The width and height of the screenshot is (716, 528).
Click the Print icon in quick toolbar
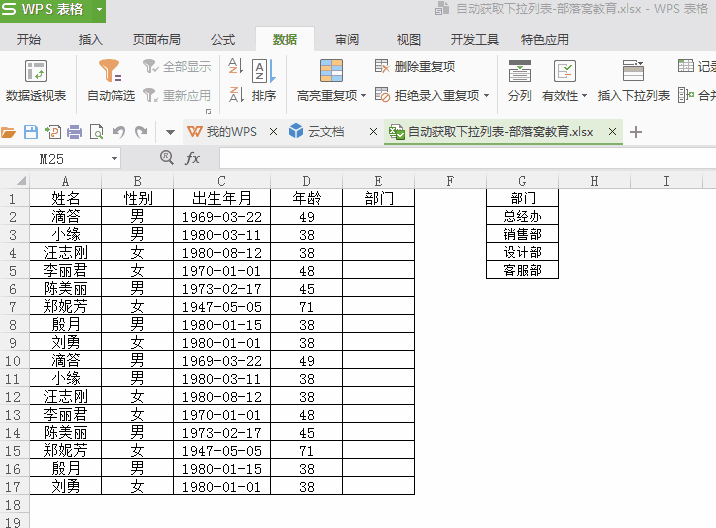[74, 132]
